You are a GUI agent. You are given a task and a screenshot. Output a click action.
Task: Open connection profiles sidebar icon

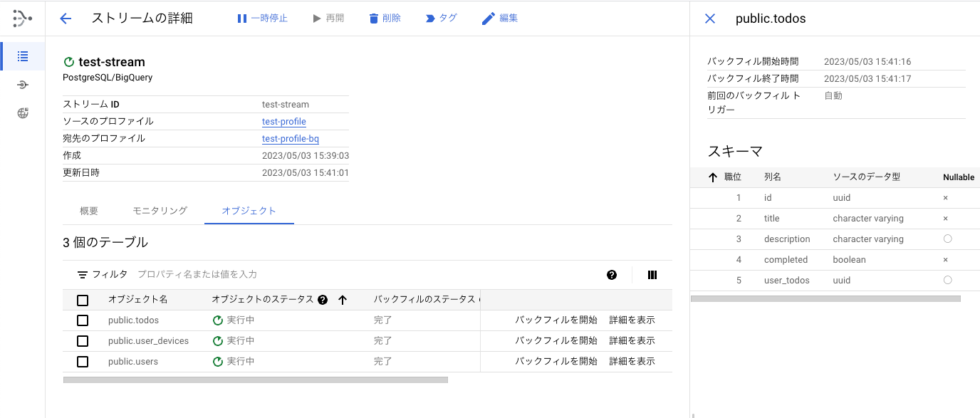(23, 85)
